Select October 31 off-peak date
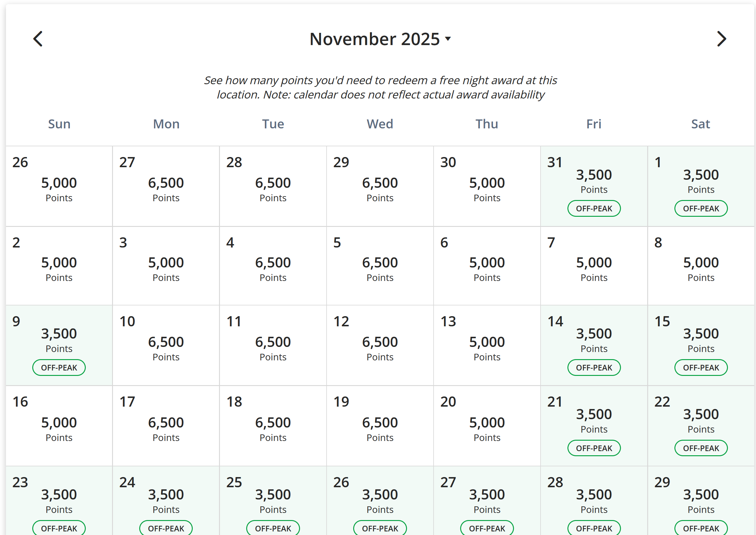 click(593, 186)
